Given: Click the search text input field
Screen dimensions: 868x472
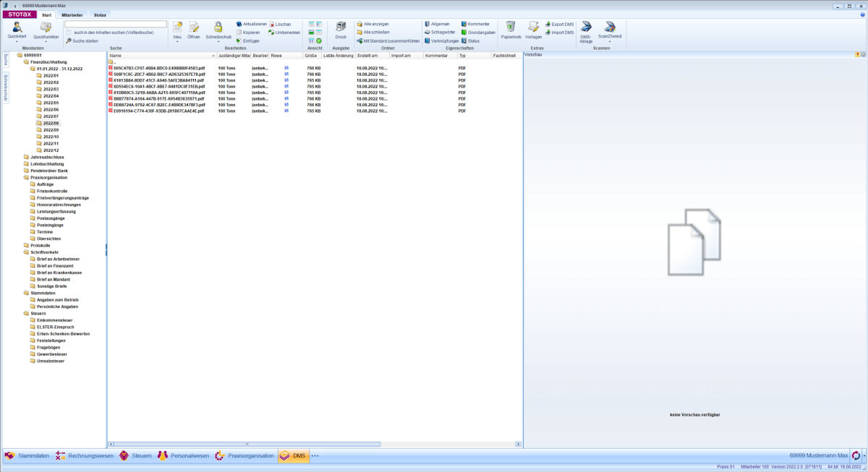Looking at the screenshot, I should click(x=116, y=24).
